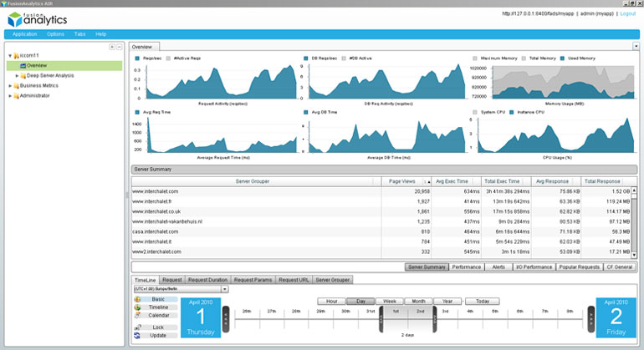
Task: Click the Lock icon in timeline controls
Action: (x=137, y=327)
